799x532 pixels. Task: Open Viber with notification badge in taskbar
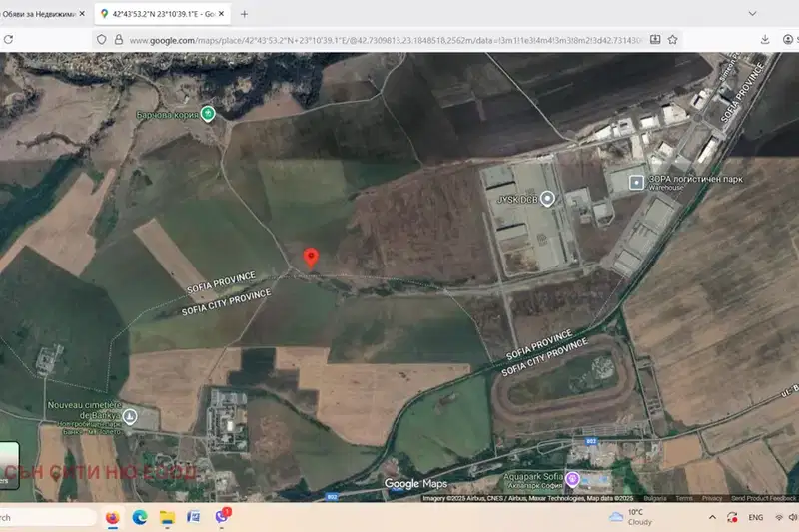[222, 516]
